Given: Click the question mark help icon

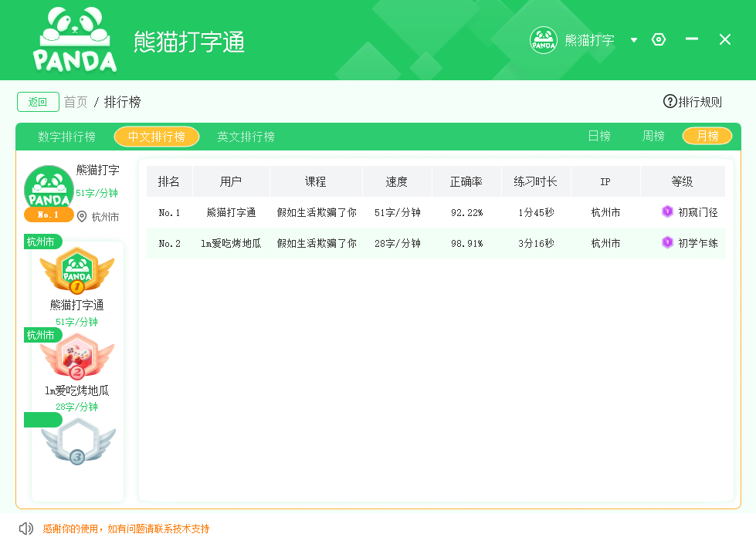Looking at the screenshot, I should coord(670,102).
